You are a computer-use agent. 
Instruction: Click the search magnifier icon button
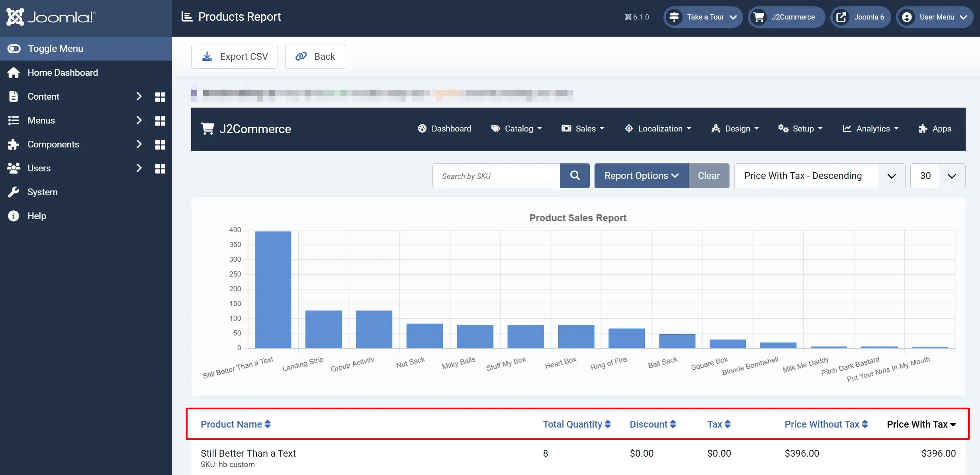coord(575,176)
